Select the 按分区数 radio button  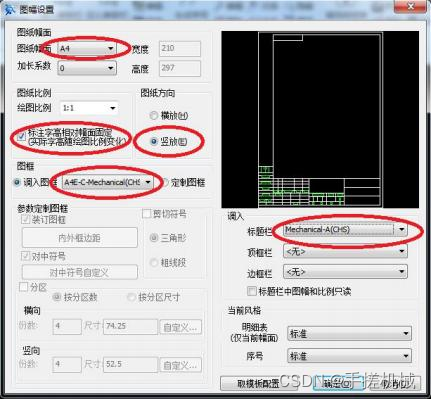coord(57,297)
